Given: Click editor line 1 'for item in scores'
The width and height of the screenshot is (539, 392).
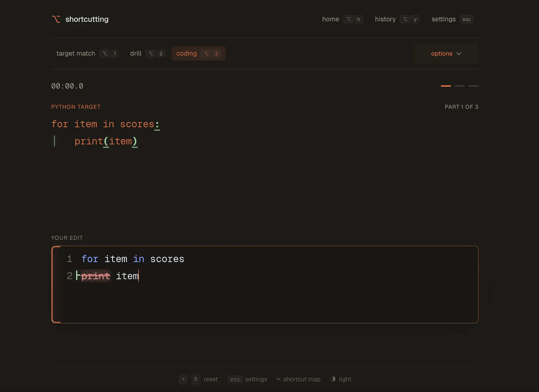Looking at the screenshot, I should [x=133, y=259].
